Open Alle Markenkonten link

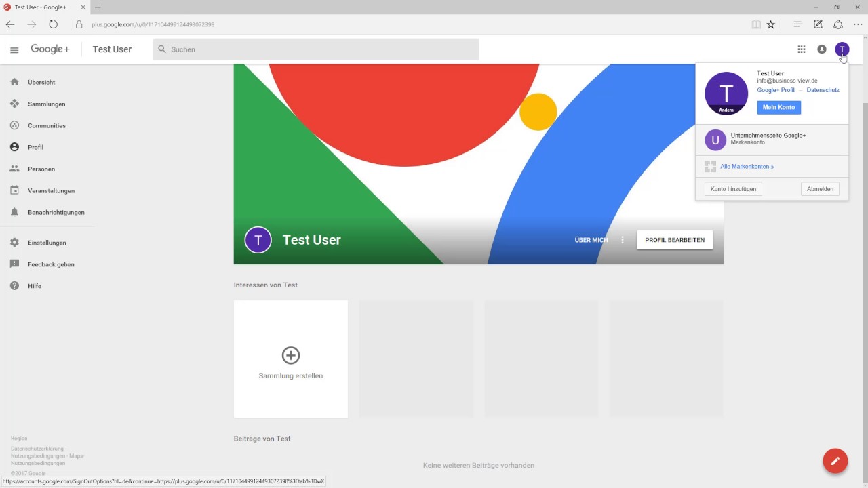(747, 167)
